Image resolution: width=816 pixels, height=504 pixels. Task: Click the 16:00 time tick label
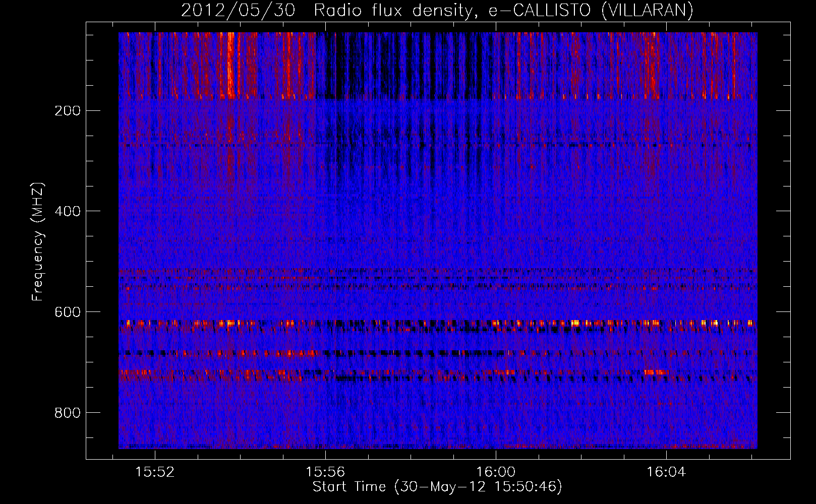click(496, 472)
